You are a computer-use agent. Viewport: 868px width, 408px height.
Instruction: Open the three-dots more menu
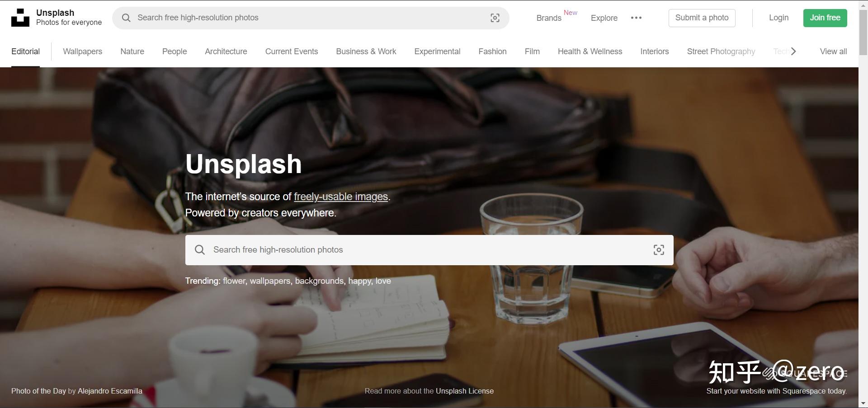636,18
